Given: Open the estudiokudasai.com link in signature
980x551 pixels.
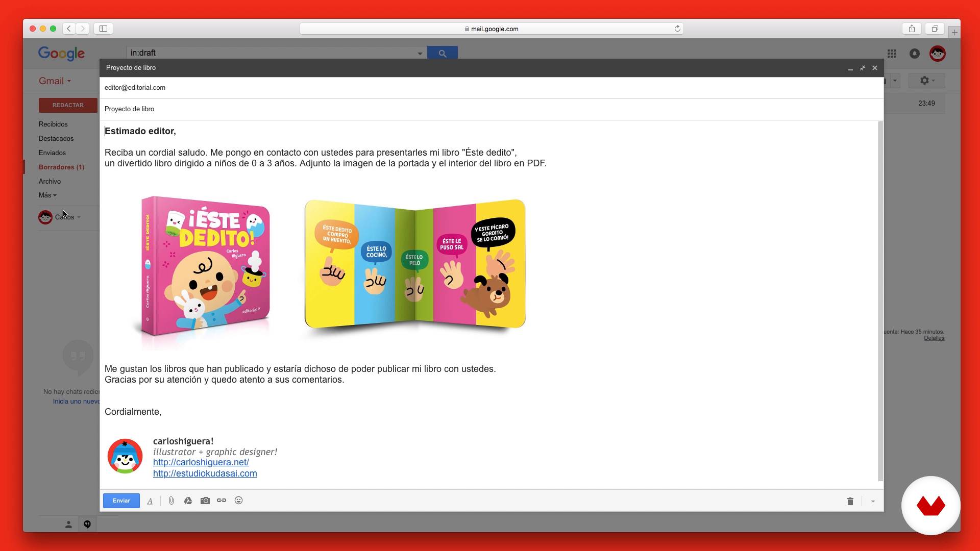Looking at the screenshot, I should tap(205, 473).
